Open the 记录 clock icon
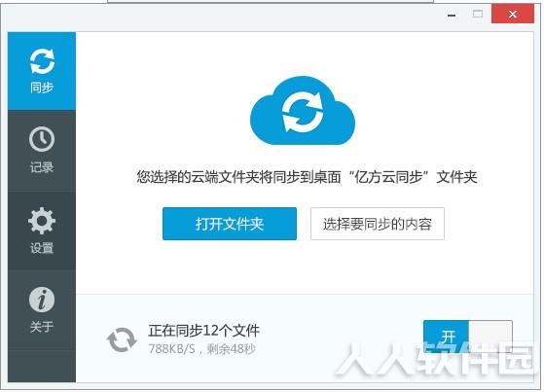Image resolution: width=544 pixels, height=392 pixels. pyautogui.click(x=42, y=139)
